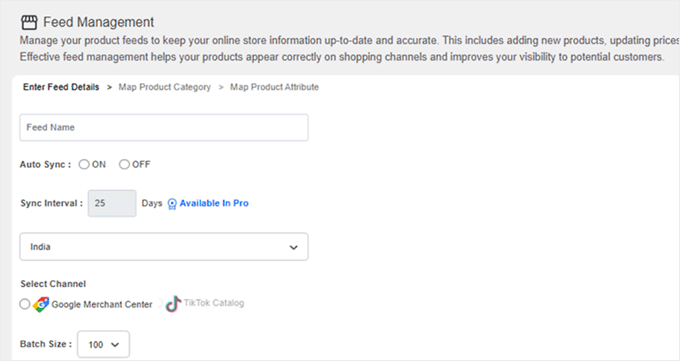Select the Auto Sync OFF radio button
Image resolution: width=680 pixels, height=361 pixels.
click(x=124, y=164)
